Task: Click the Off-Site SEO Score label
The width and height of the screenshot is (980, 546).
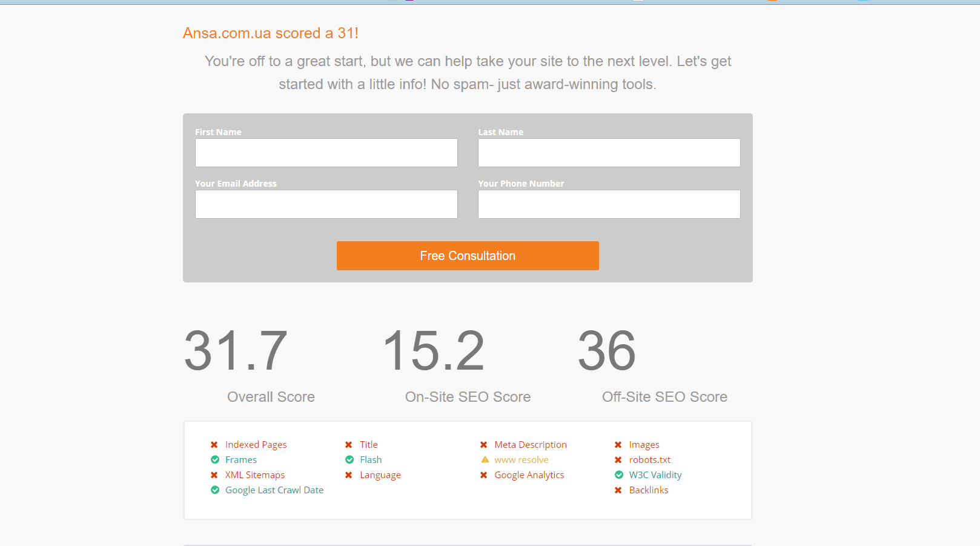Action: (664, 397)
